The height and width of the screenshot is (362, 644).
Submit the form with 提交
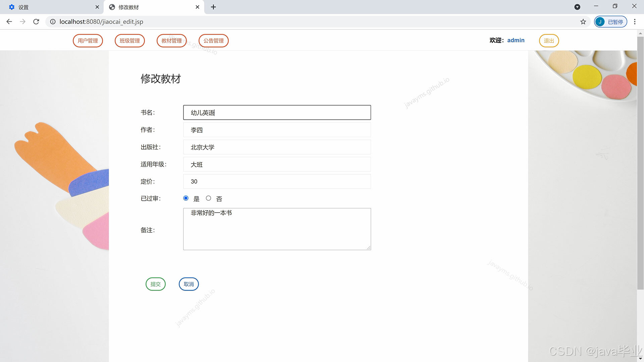point(156,284)
